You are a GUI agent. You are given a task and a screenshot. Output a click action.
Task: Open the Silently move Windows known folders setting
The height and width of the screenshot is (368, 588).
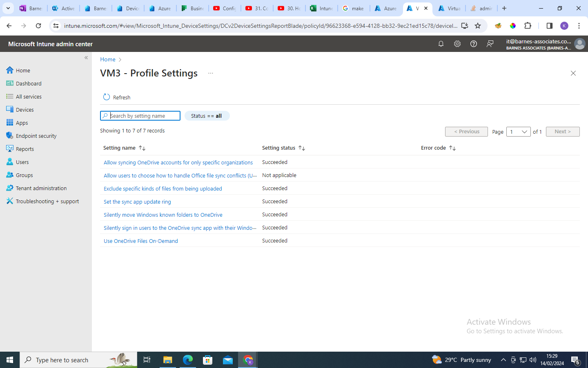(163, 214)
